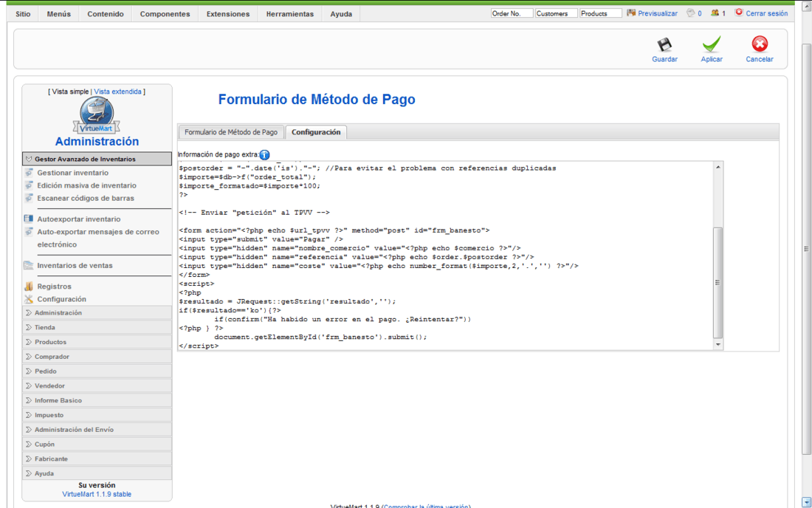The width and height of the screenshot is (812, 508).
Task: Expand the Administración del Envío section
Action: click(97, 430)
